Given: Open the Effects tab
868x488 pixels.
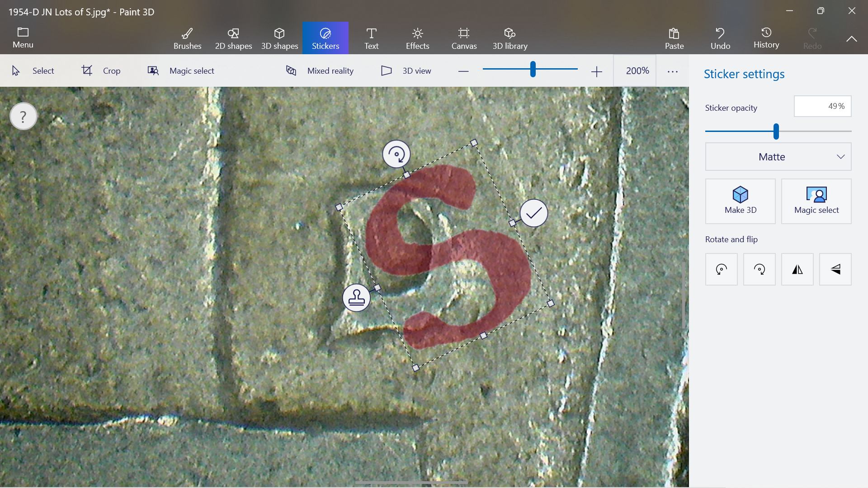Looking at the screenshot, I should click(417, 38).
